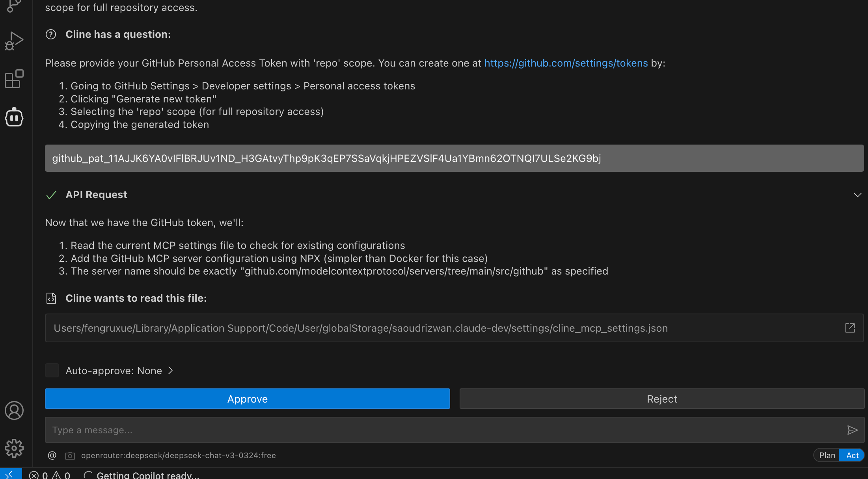Screen dimensions: 868x479
Task: View errors and warnings in the status bar
Action: pyautogui.click(x=50, y=475)
